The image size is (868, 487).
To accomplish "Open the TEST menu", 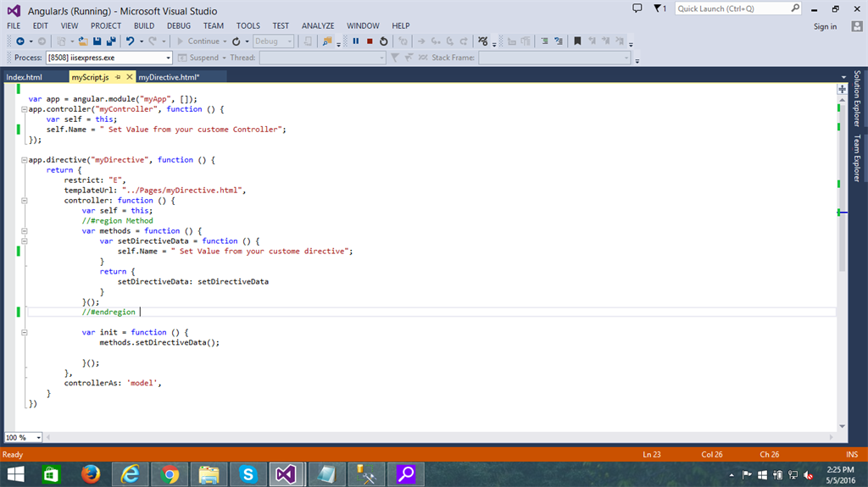I will click(281, 26).
